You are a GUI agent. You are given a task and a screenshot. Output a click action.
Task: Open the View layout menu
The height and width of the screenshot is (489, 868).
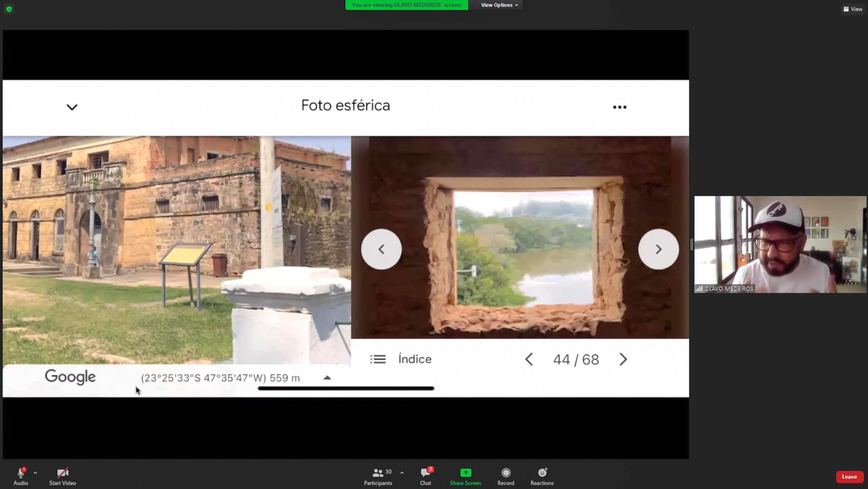852,9
